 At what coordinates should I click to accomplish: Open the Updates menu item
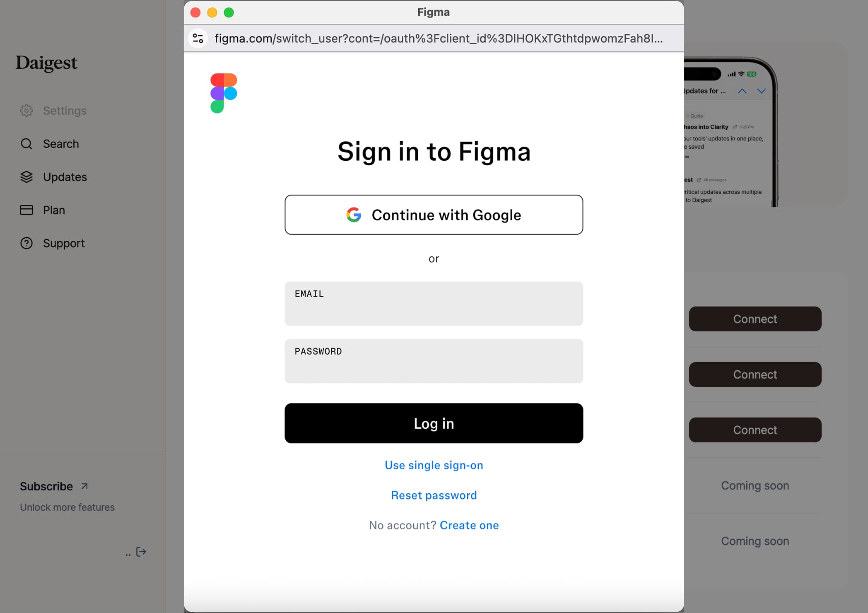point(65,177)
